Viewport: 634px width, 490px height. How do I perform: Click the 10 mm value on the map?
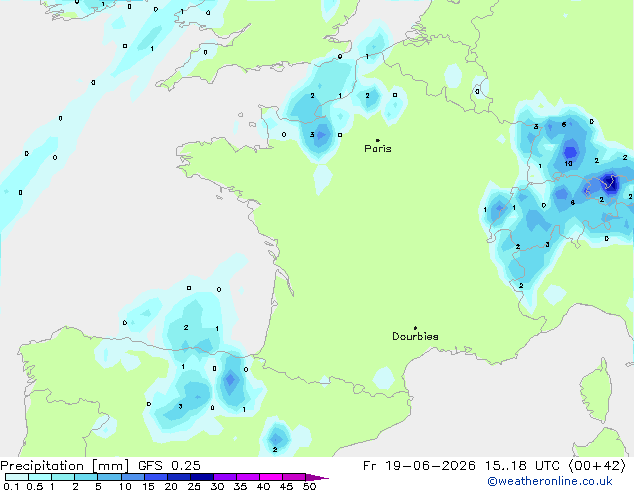click(x=568, y=164)
